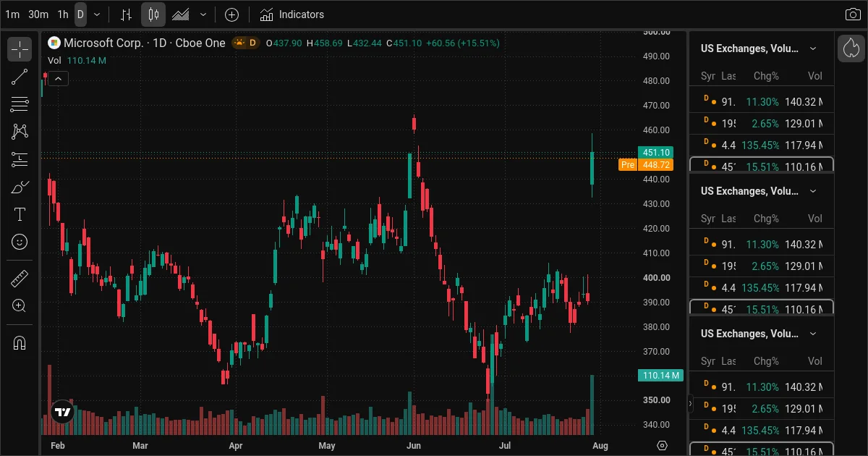Image resolution: width=868 pixels, height=456 pixels.
Task: Select the 129.01 M row in middle hotlist
Action: 762,266
